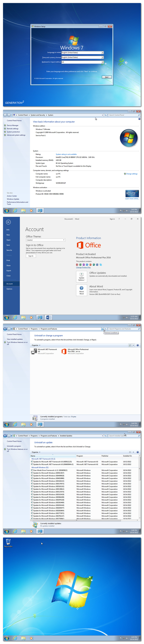Select Save As in the Word backstage menu
This screenshot has width=144, height=644.
[9, 250]
